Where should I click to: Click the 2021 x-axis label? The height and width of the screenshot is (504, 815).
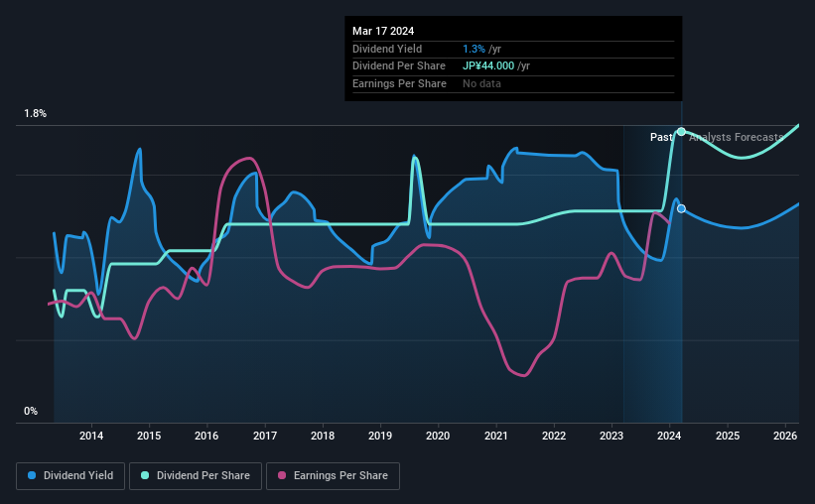click(496, 436)
